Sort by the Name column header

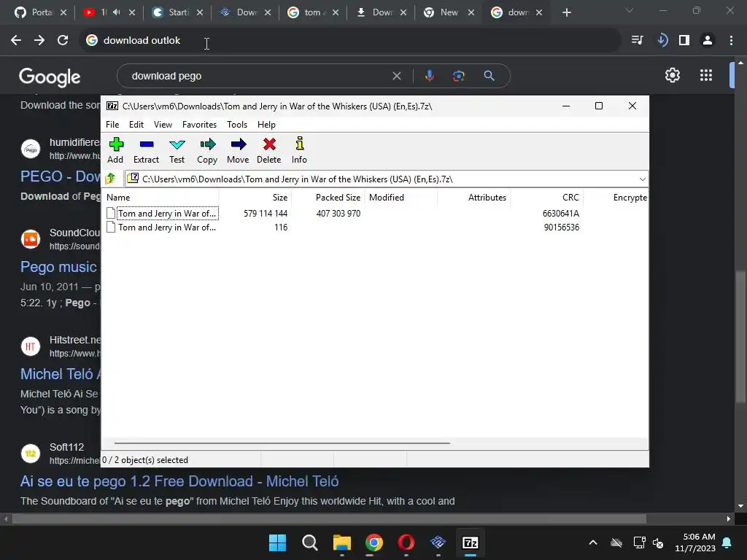coord(161,197)
